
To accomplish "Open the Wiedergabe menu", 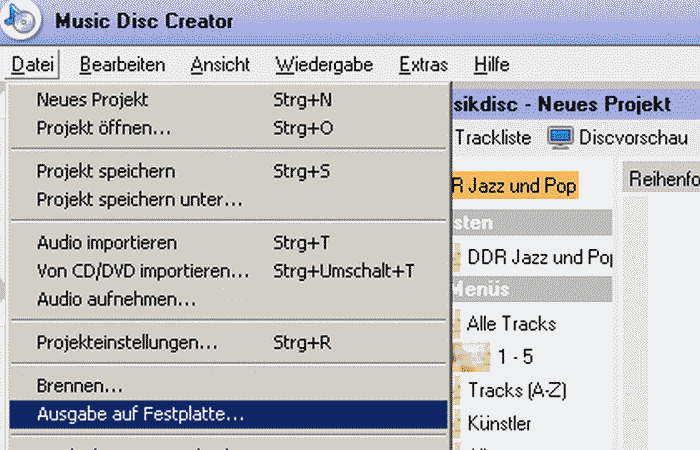I will pos(325,65).
